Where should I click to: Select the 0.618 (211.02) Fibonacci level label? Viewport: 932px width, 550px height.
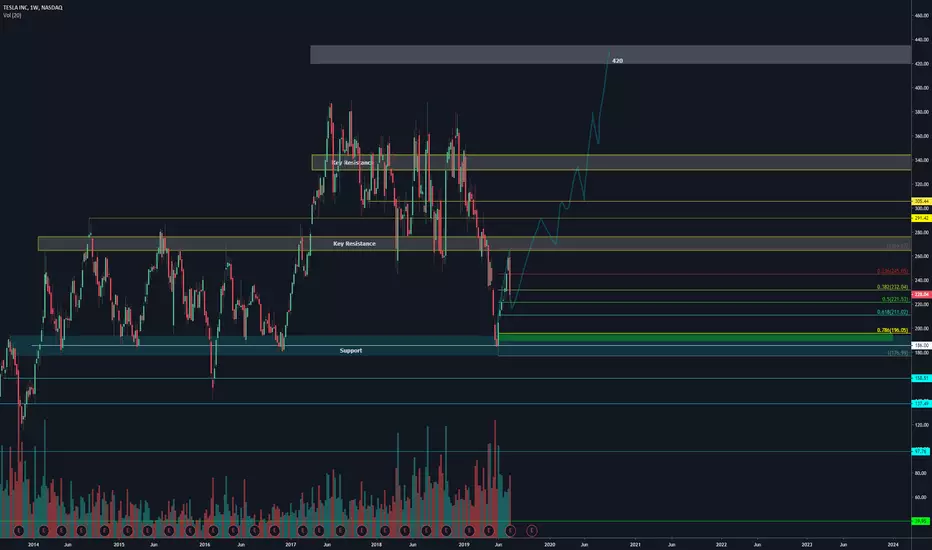tap(892, 312)
